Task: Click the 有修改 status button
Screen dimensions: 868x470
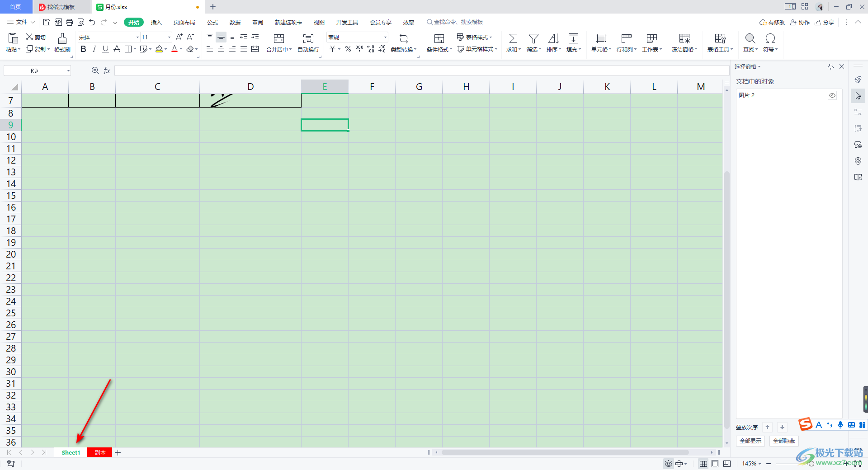Action: pyautogui.click(x=772, y=22)
